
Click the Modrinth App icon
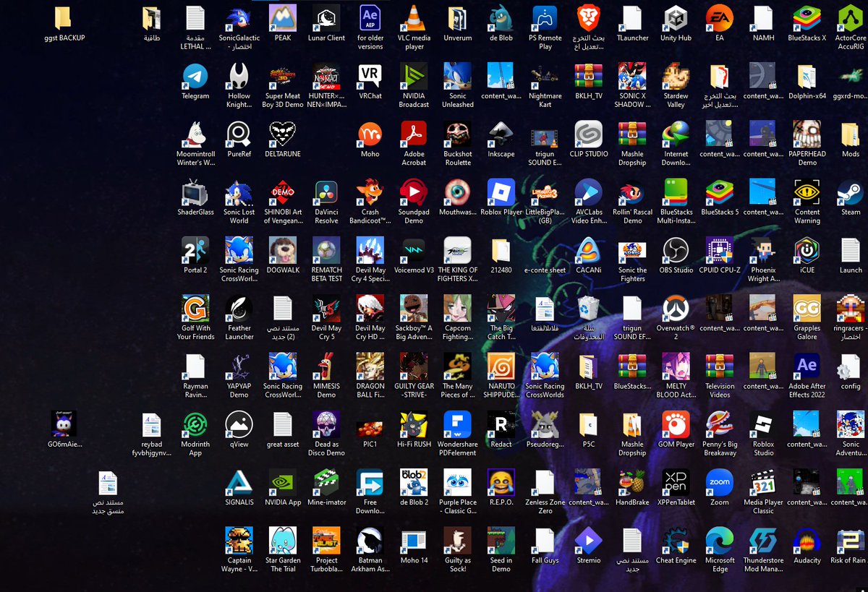[x=195, y=424]
